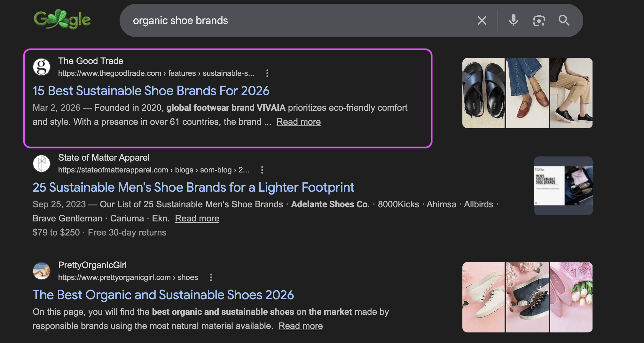Viewport: 644px width, 343px height.
Task: Click Read more in The Good Trade snippet
Action: (299, 122)
